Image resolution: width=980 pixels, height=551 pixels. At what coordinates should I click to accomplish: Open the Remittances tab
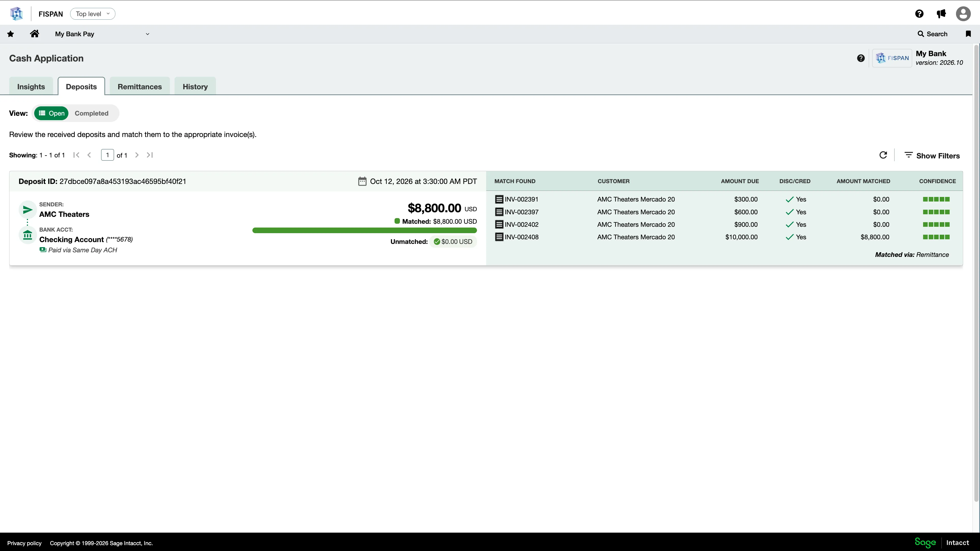[x=140, y=86]
